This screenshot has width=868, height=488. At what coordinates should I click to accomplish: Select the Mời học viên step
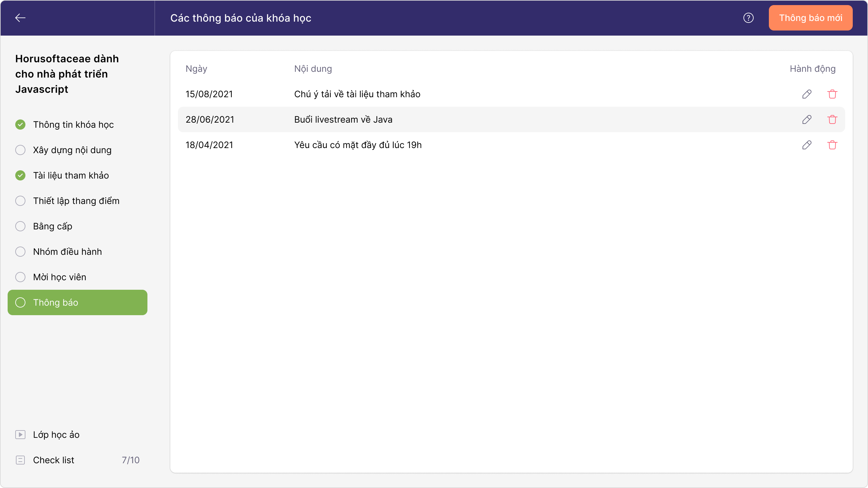[x=60, y=277]
